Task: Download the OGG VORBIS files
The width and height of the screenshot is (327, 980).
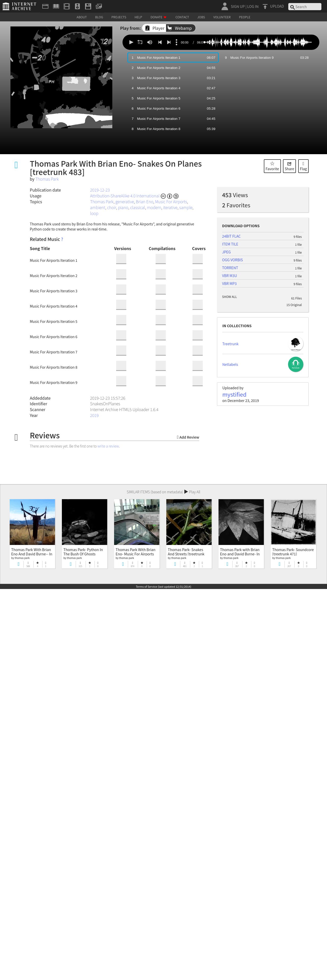Action: 232,260
